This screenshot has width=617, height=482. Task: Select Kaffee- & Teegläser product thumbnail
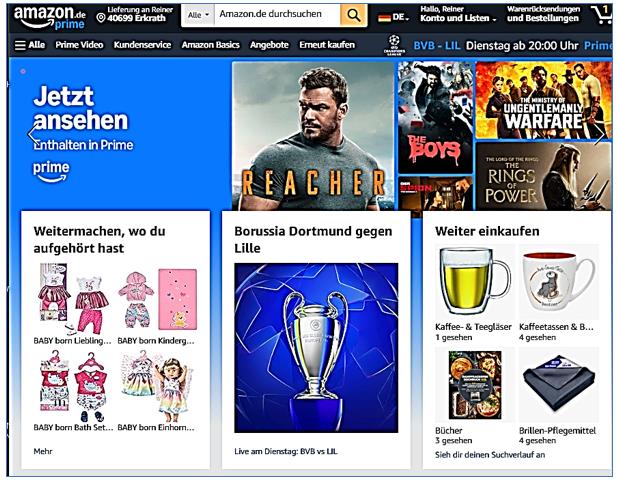pyautogui.click(x=475, y=283)
